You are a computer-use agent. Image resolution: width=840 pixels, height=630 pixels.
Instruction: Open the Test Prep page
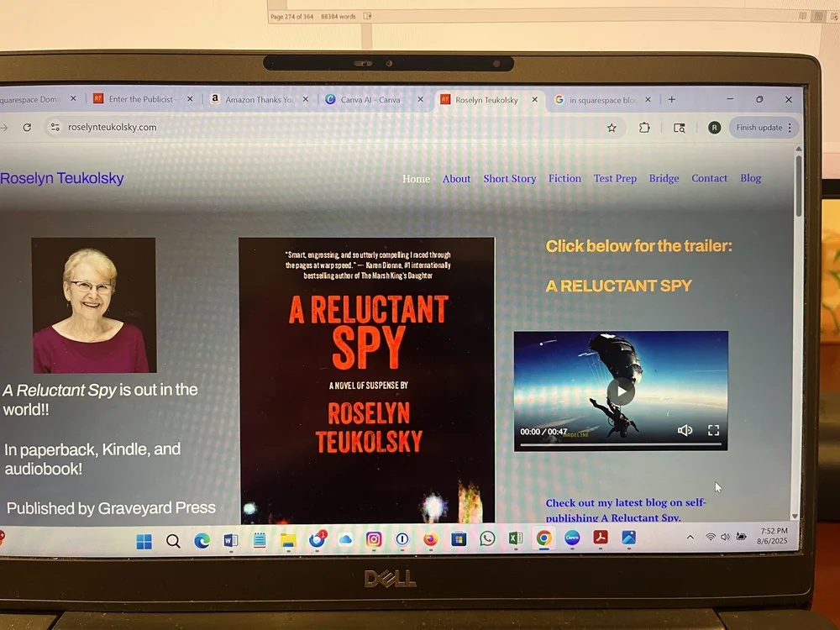[615, 178]
